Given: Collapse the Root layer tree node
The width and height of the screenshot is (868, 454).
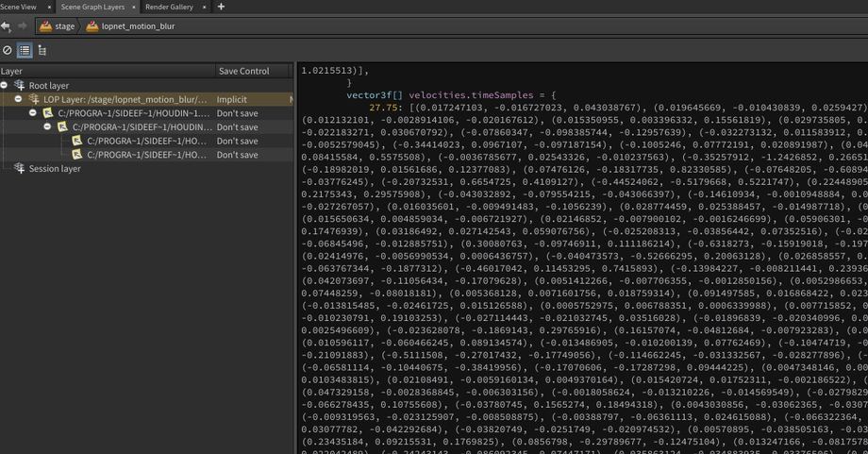Looking at the screenshot, I should click(x=5, y=86).
